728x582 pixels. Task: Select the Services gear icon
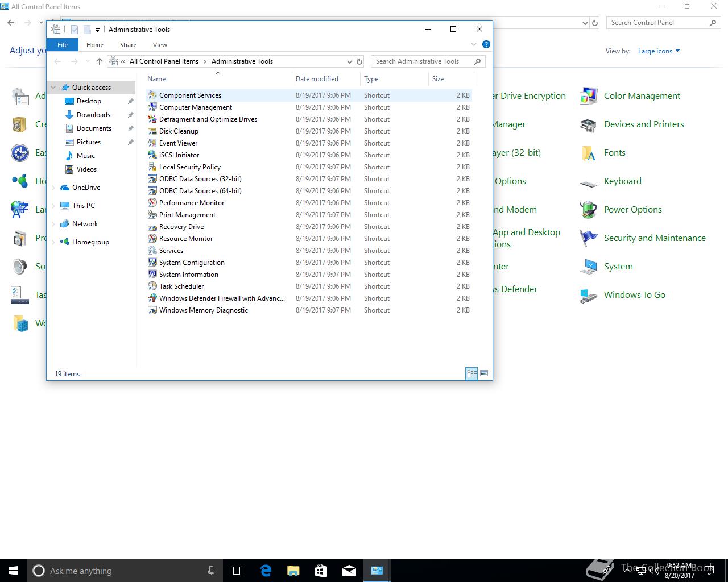click(x=152, y=251)
